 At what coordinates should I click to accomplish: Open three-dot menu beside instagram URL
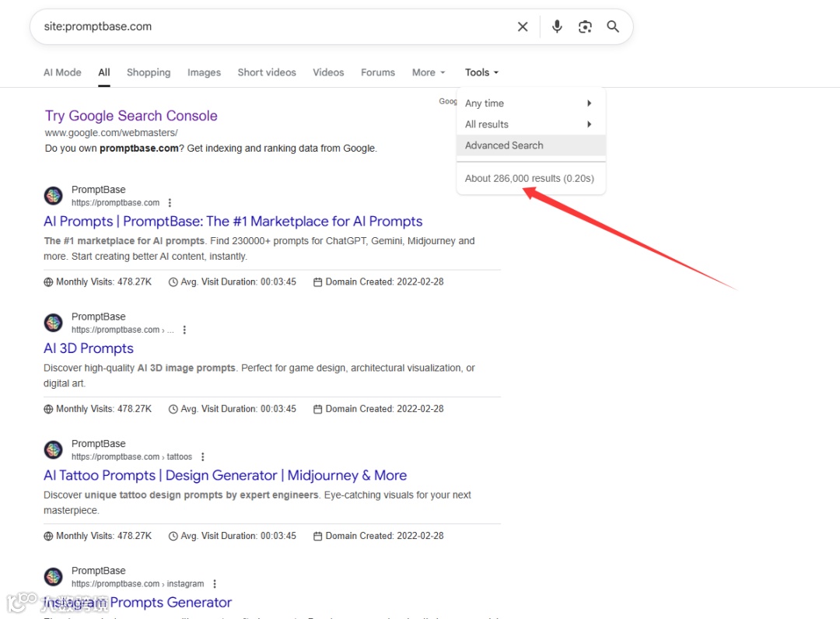[215, 584]
